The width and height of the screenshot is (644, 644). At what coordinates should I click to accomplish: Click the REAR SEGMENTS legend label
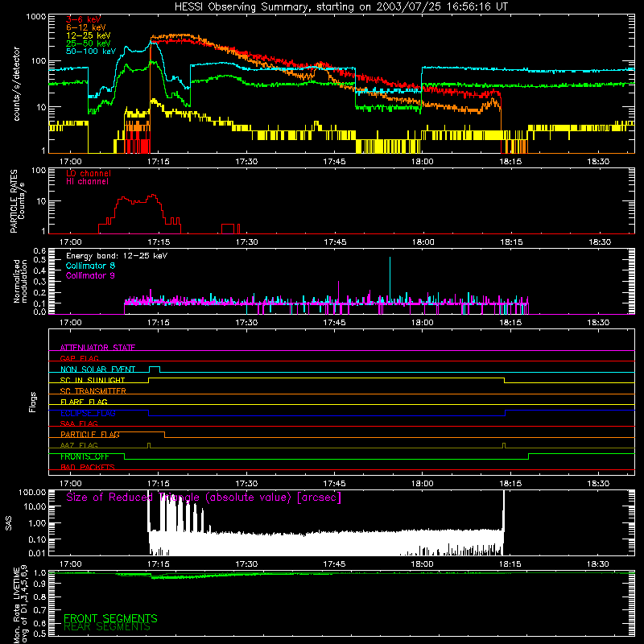coord(107,626)
